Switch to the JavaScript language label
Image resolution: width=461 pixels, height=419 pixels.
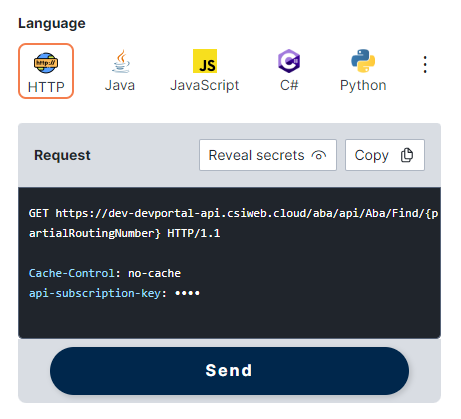point(205,85)
